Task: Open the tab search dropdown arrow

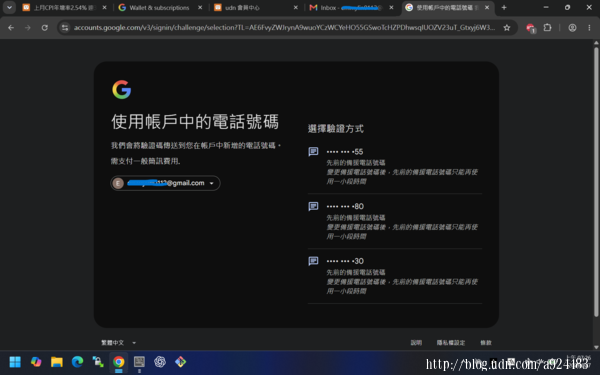Action: (9, 7)
